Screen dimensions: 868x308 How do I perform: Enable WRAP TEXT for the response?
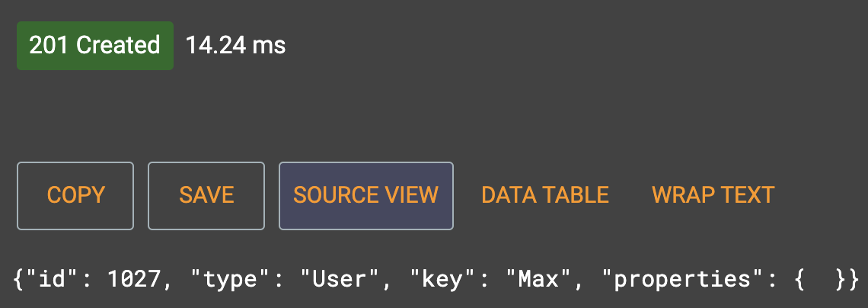coord(713,195)
